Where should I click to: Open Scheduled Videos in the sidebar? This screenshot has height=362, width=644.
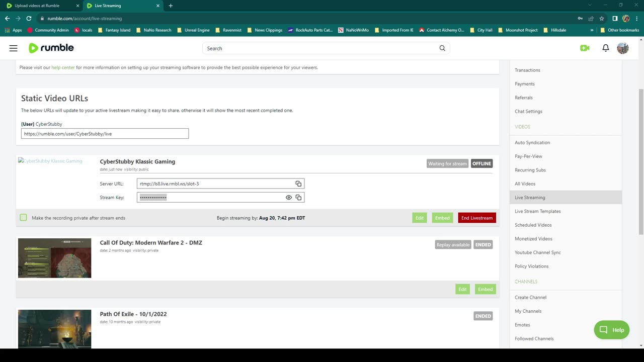(533, 225)
